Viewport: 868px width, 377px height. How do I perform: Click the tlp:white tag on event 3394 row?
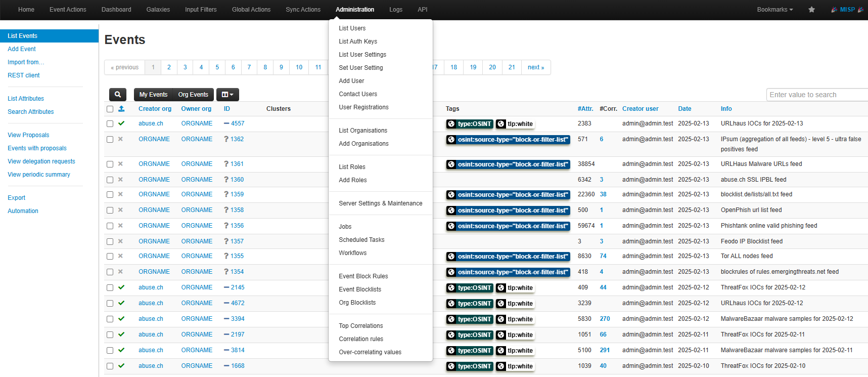tap(515, 319)
